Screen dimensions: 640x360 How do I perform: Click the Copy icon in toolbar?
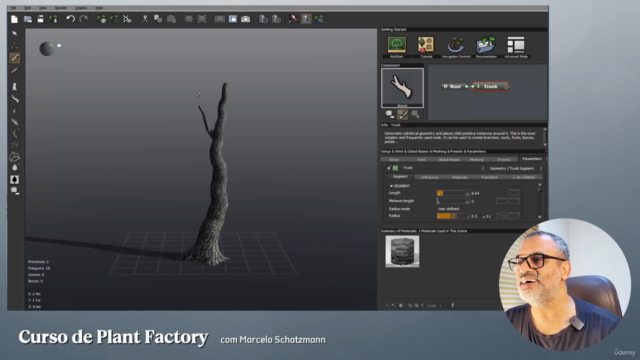click(x=158, y=19)
